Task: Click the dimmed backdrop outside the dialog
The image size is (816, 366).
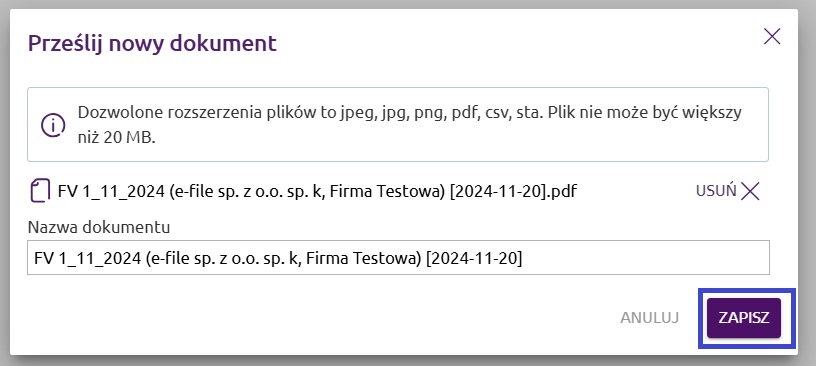Action: coord(808,182)
